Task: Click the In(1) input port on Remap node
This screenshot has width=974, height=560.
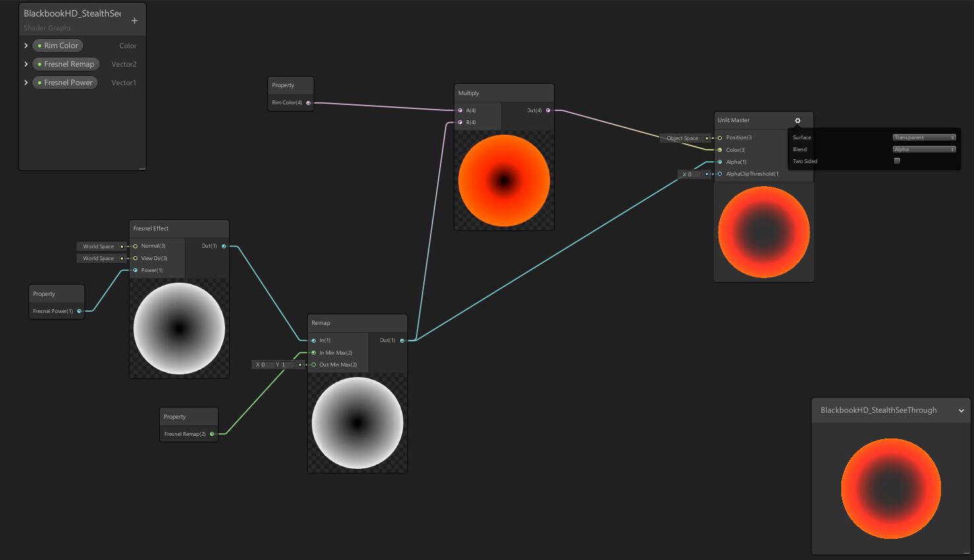Action: [313, 340]
